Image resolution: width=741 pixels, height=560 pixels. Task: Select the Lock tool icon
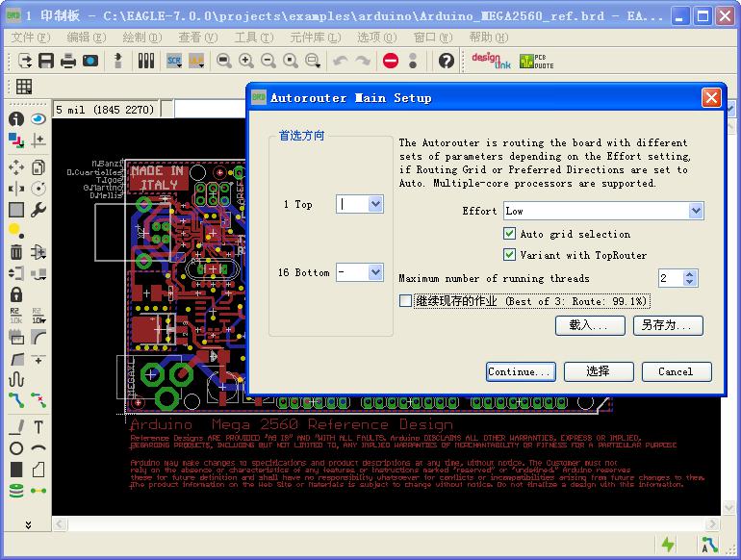[16, 294]
